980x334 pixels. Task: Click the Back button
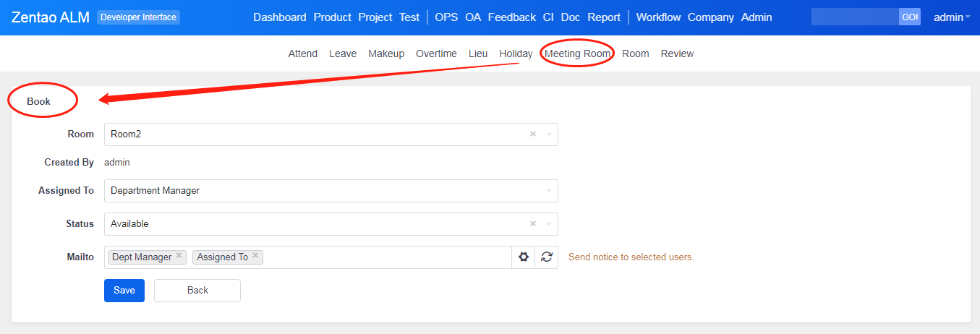(197, 291)
